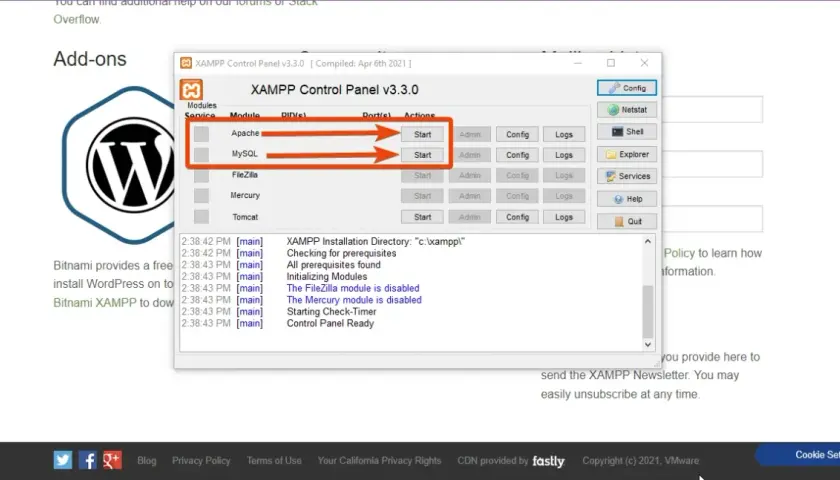Select log line 'Initializing Modules'
This screenshot has height=480, width=840.
pyautogui.click(x=327, y=277)
